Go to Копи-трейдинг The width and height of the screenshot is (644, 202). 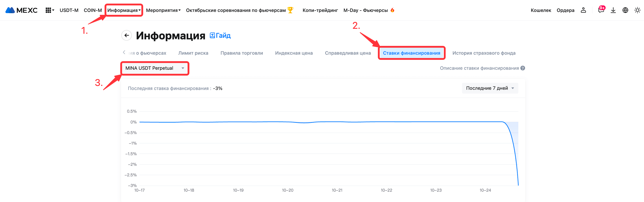[x=320, y=10]
